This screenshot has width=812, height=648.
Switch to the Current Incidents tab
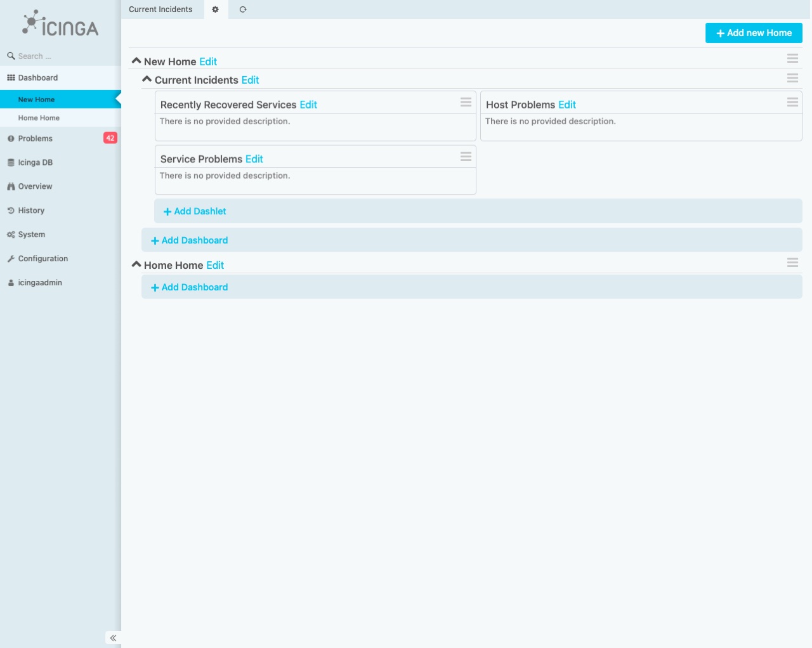click(x=160, y=10)
